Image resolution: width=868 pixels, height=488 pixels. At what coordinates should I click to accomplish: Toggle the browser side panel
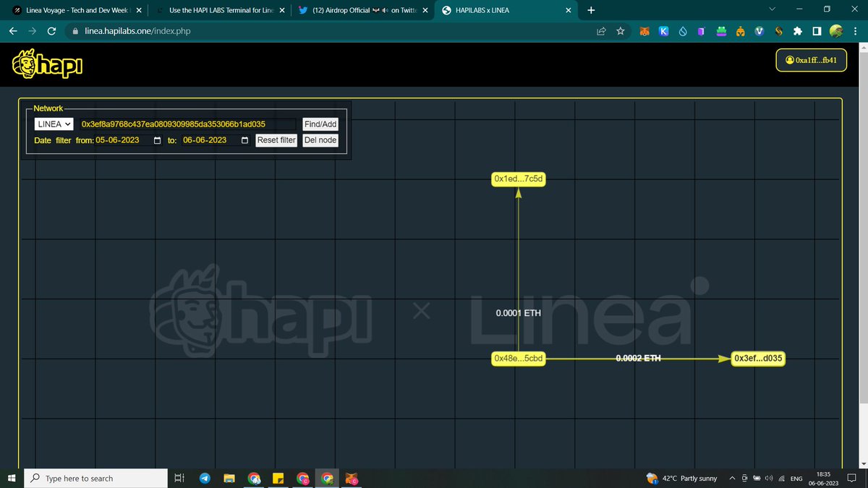tap(817, 32)
